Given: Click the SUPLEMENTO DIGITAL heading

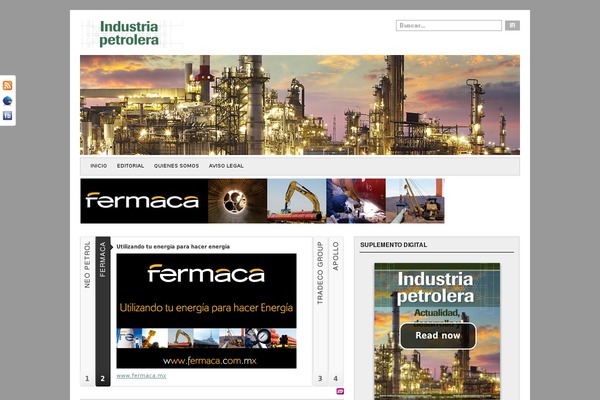Looking at the screenshot, I should tap(393, 245).
